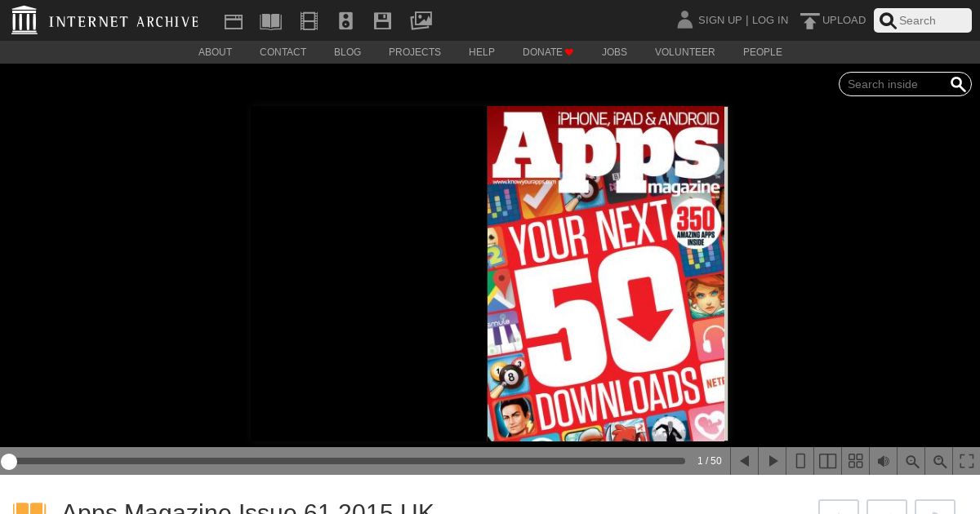Click the INTERNET ARCHIVE wordmark text
The image size is (980, 514).
click(123, 21)
